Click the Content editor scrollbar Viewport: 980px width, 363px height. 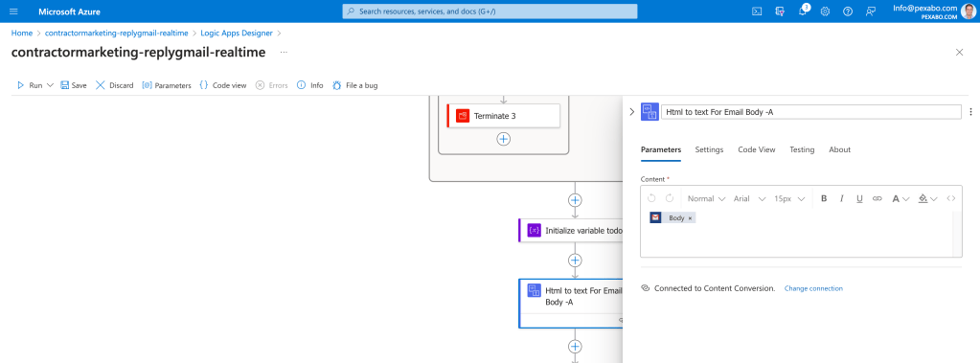957,234
